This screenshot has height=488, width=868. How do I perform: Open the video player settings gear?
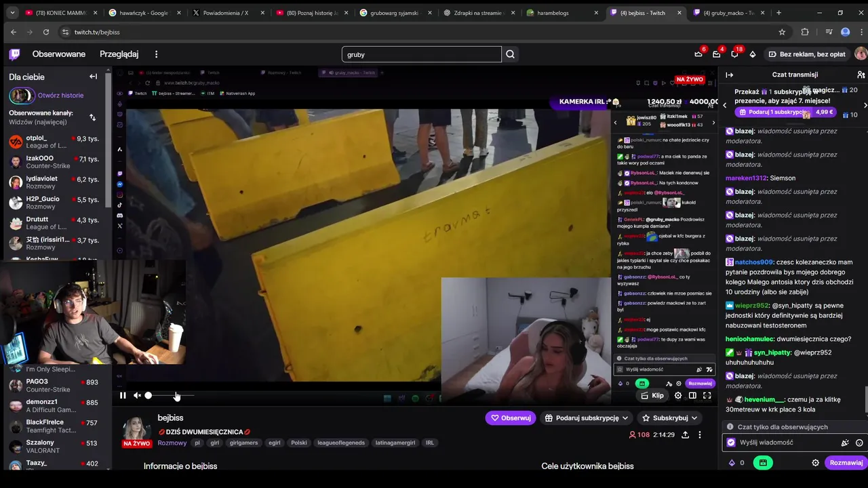[x=678, y=395]
